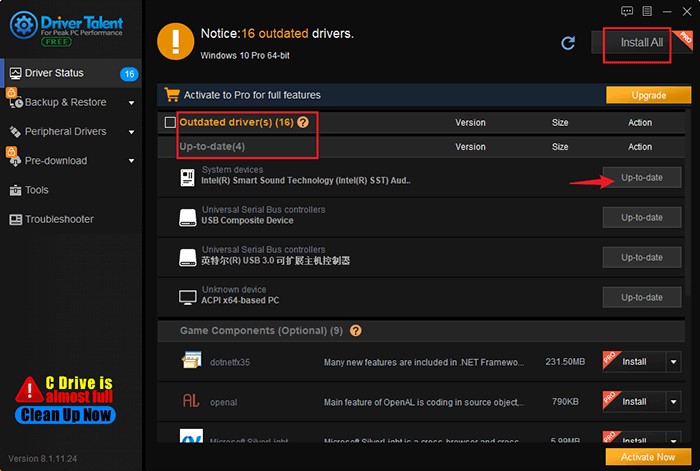Click the ACPI x64-based PC icon
The image size is (700, 471).
(x=188, y=297)
